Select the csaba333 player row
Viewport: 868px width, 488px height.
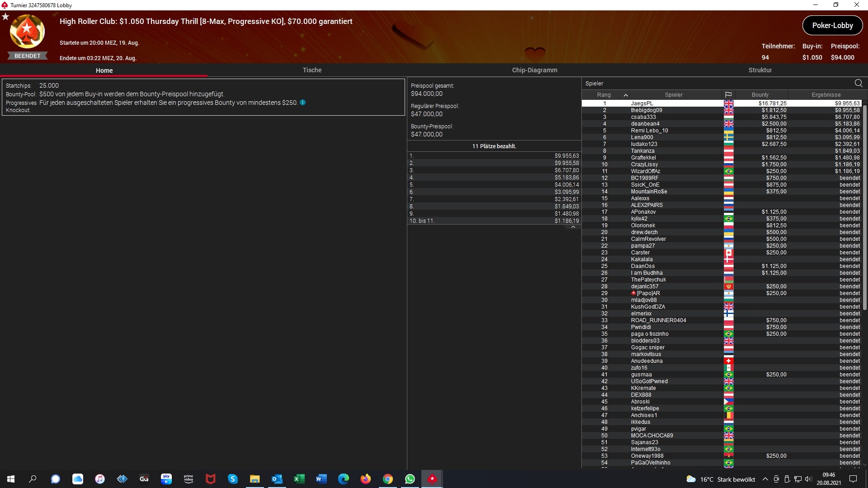pos(643,117)
